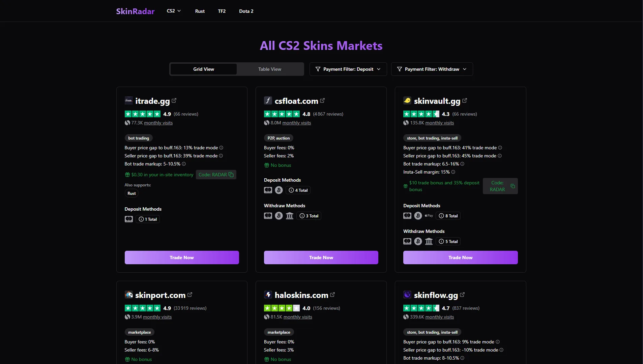Expand csfloat 4 Total deposit methods
The image size is (643, 364).
pos(298,190)
